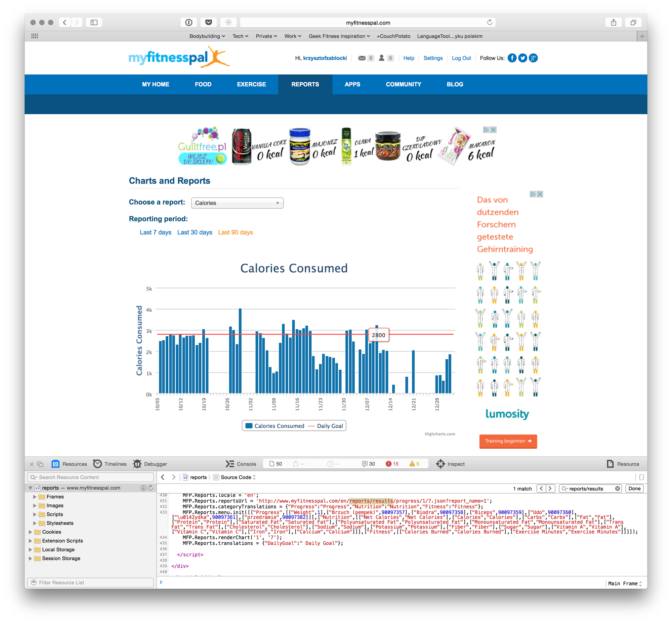Expand the Local Storage folder
The image size is (672, 624).
[x=30, y=549]
